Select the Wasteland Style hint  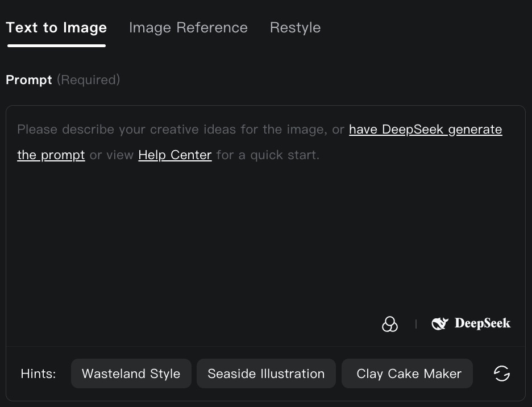131,373
